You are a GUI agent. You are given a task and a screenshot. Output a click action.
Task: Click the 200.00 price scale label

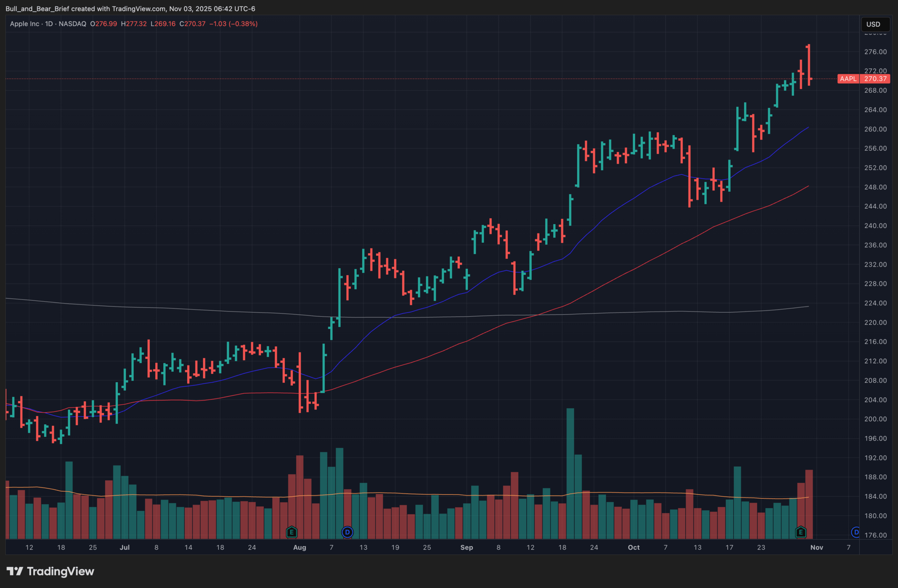[875, 419]
